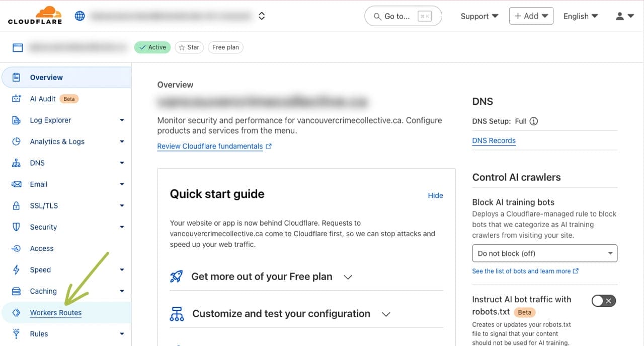Open the DNS Records link

click(x=494, y=141)
